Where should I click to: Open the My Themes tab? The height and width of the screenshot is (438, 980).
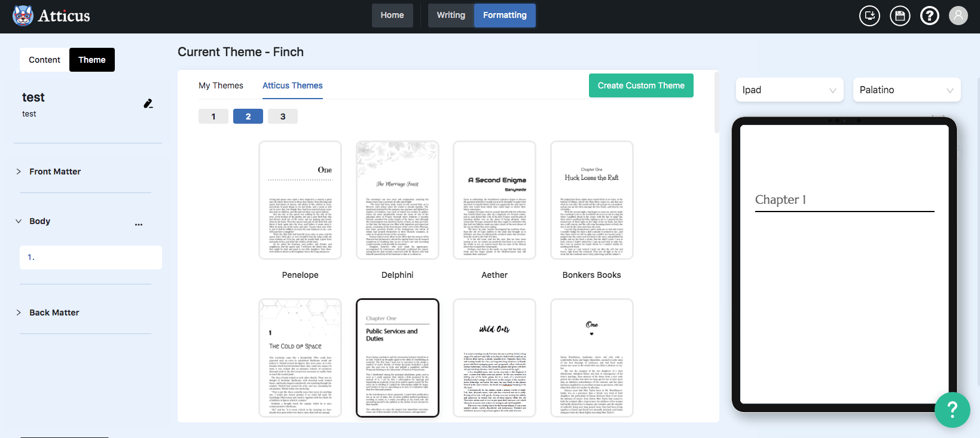221,85
